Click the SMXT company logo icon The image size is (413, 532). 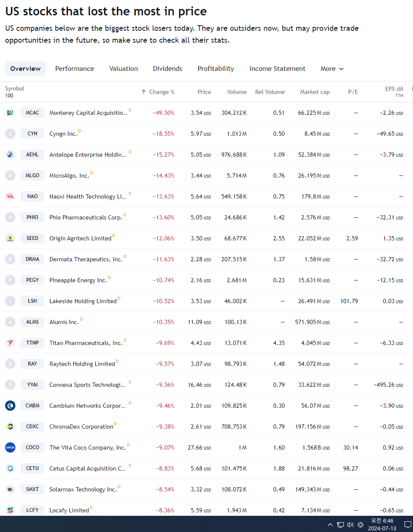point(10,489)
